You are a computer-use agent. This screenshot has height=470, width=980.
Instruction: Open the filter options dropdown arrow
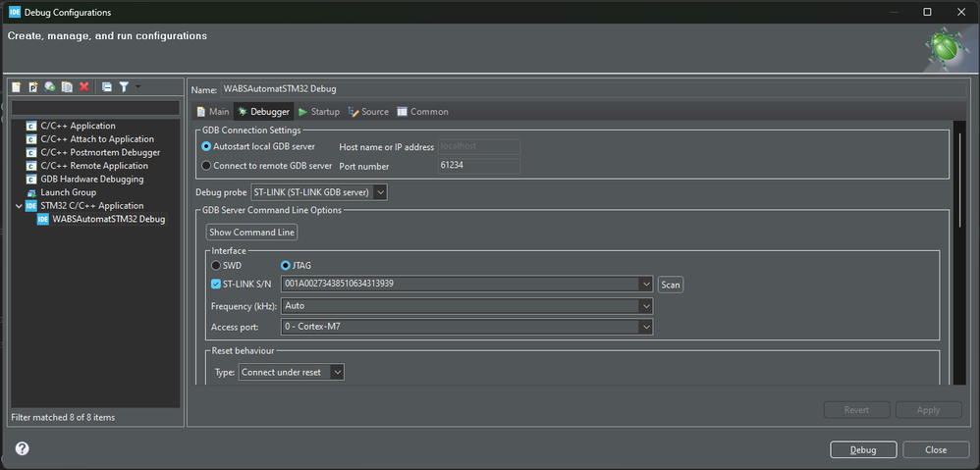pos(137,86)
